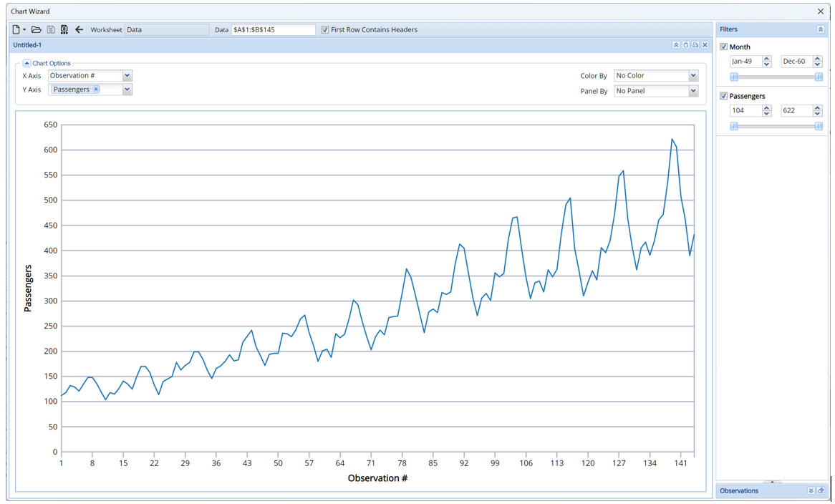Click the Save chart icon
The image size is (835, 504).
(51, 29)
